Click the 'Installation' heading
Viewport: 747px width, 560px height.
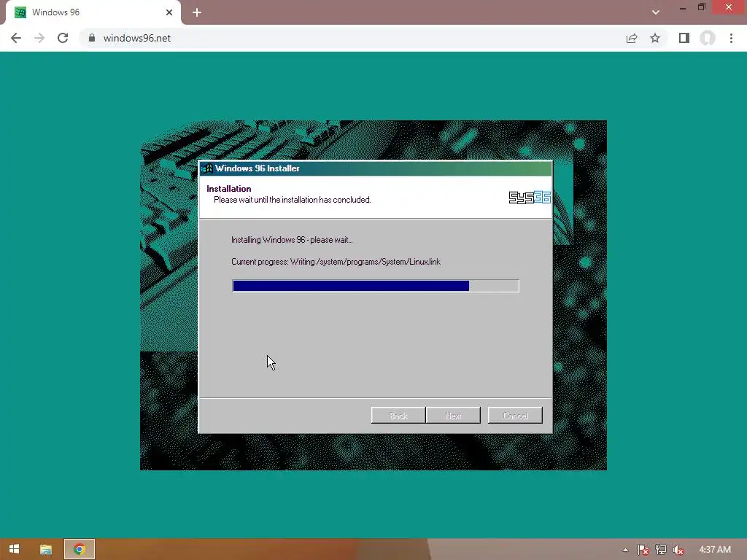(x=228, y=189)
